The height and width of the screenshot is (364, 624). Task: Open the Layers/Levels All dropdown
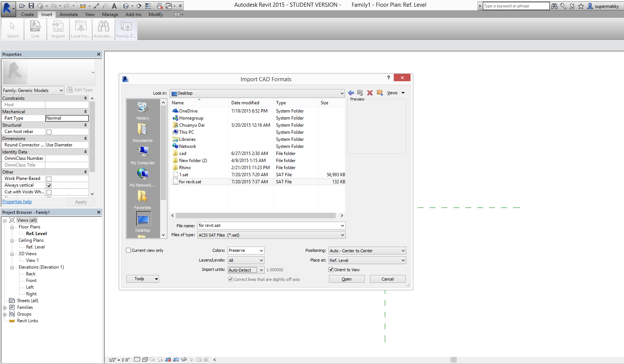pyautogui.click(x=246, y=260)
